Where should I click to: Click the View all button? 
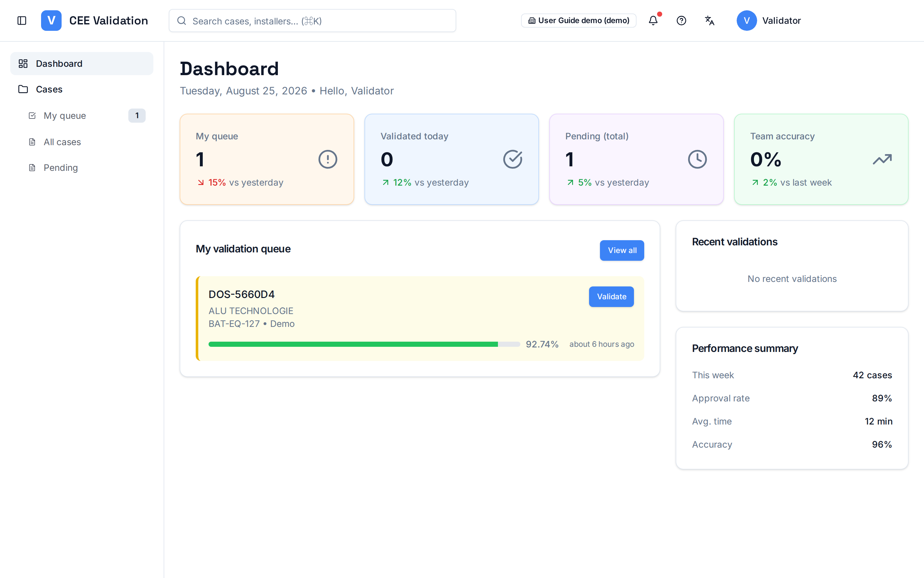(x=621, y=250)
